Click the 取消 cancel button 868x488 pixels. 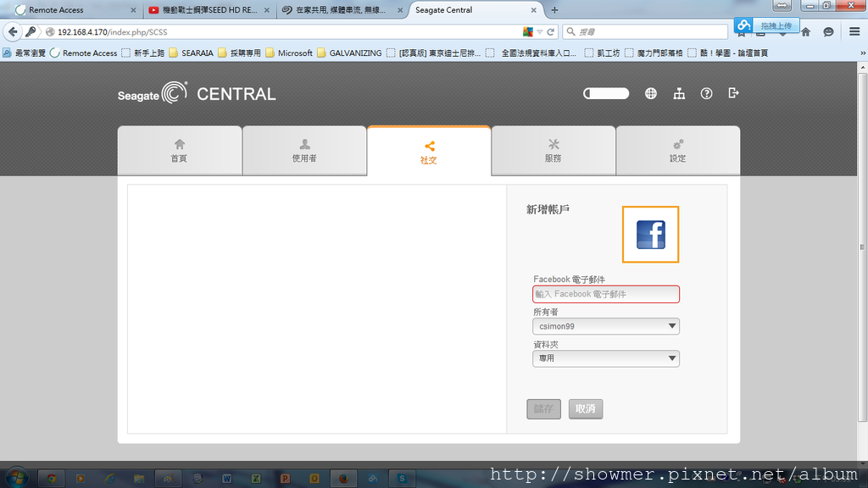(x=586, y=409)
